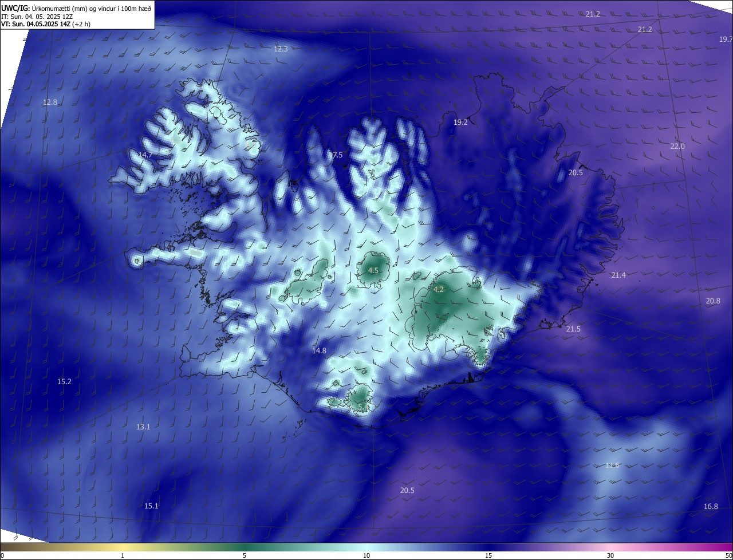733x560 pixels.
Task: Click the colorbar tick label 30
Action: click(x=610, y=555)
